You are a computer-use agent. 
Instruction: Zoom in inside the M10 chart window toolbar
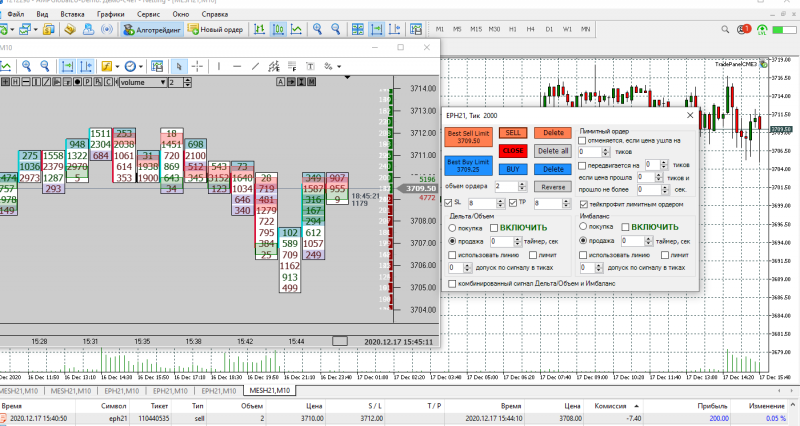27,66
